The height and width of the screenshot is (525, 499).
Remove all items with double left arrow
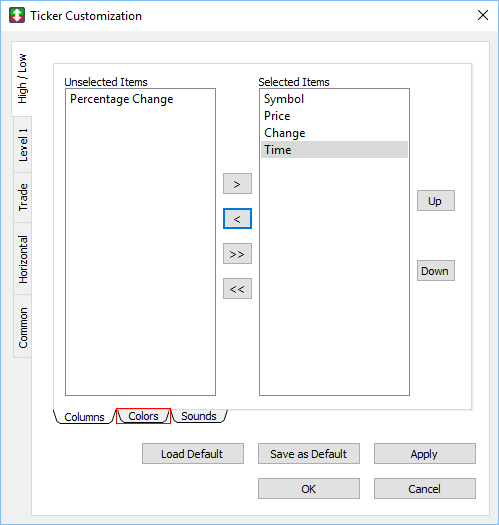[x=237, y=288]
